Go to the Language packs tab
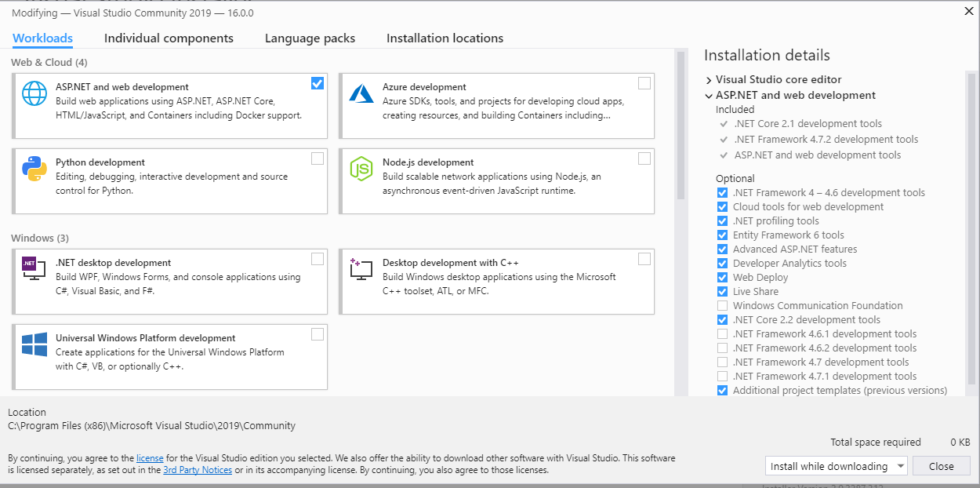980x488 pixels. (310, 38)
